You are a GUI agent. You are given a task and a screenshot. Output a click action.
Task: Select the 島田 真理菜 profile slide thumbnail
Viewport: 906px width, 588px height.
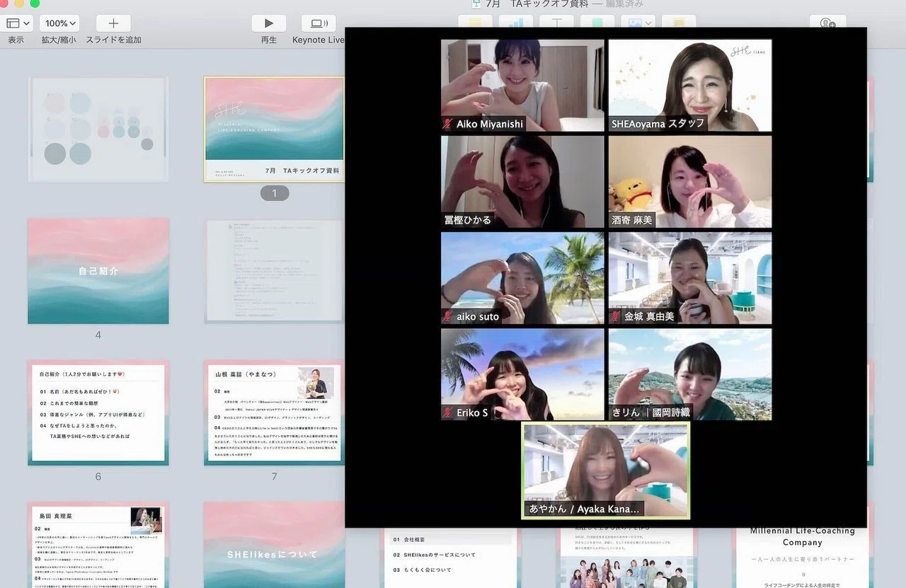98,545
